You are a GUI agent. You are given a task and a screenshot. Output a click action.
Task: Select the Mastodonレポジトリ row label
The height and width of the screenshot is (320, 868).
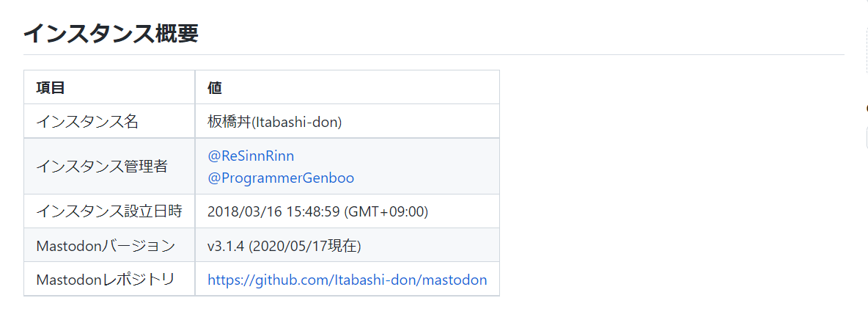click(106, 280)
